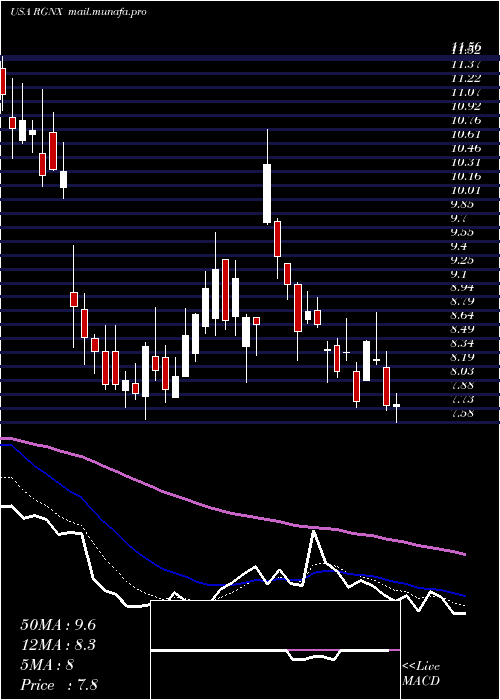
Task: Select the 8.19 price axis label
Action: coord(463,357)
